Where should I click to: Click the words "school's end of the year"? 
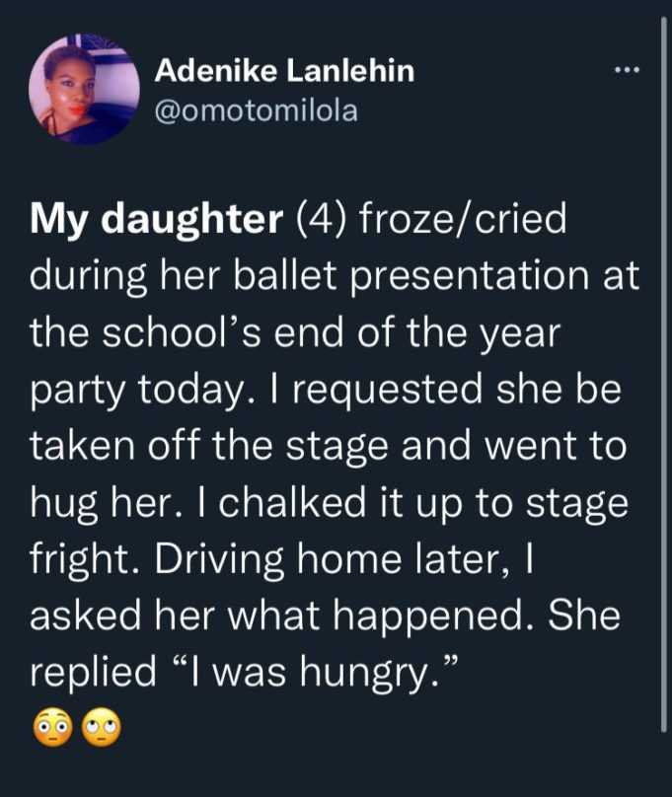332,334
